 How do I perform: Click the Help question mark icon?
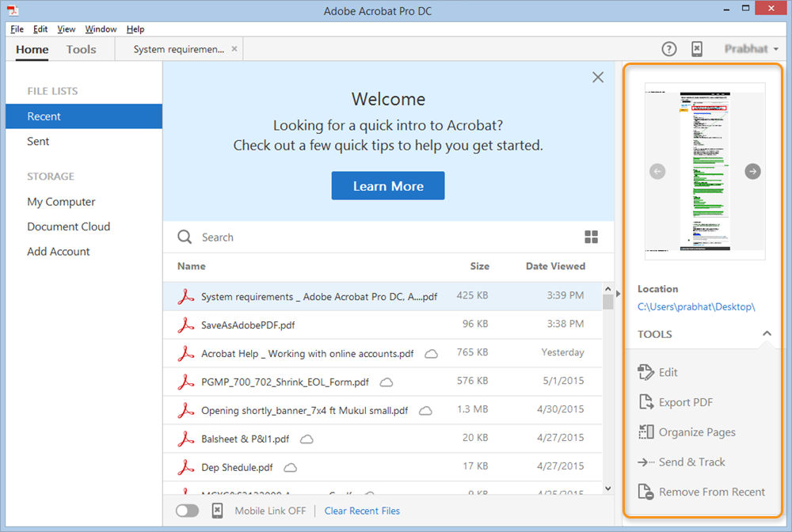(668, 49)
